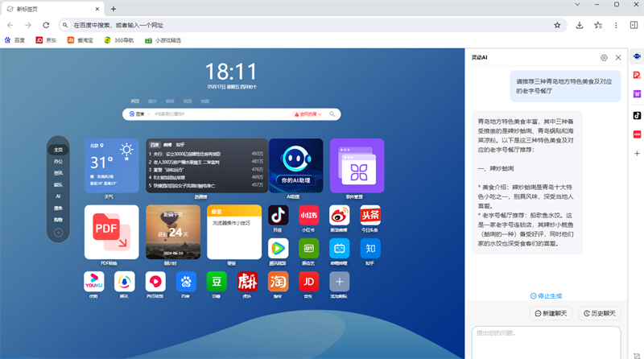Open the browser three-dot menu
Image resolution: width=644 pixels, height=359 pixels.
pyautogui.click(x=616, y=25)
